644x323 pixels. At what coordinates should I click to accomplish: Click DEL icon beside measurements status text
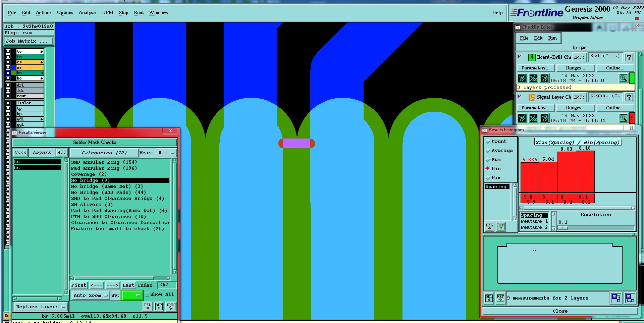489,298
